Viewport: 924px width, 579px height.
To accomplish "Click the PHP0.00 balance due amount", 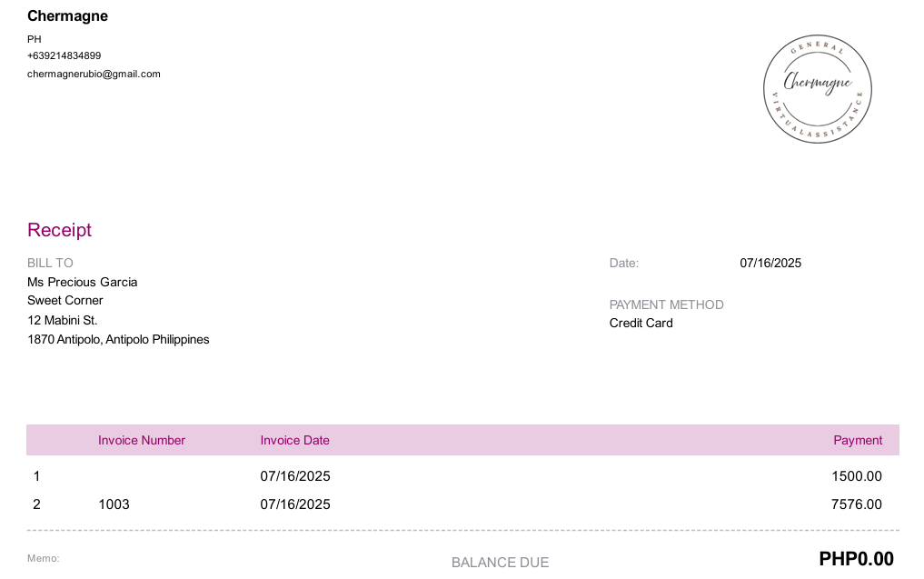I will (x=856, y=559).
